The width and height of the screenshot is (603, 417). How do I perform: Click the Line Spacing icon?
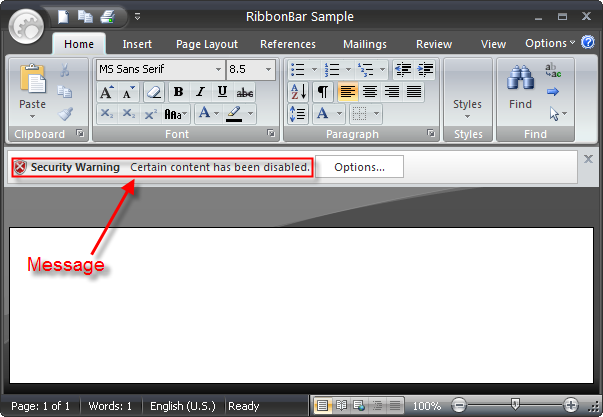point(298,114)
